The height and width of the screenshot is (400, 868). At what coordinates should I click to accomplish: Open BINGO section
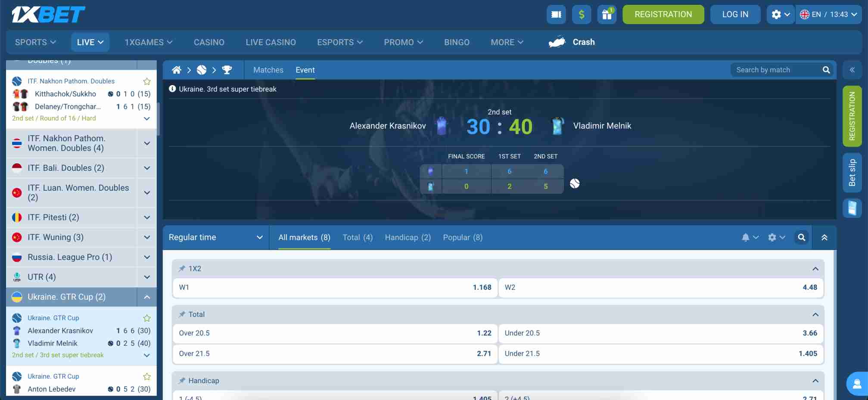point(457,42)
